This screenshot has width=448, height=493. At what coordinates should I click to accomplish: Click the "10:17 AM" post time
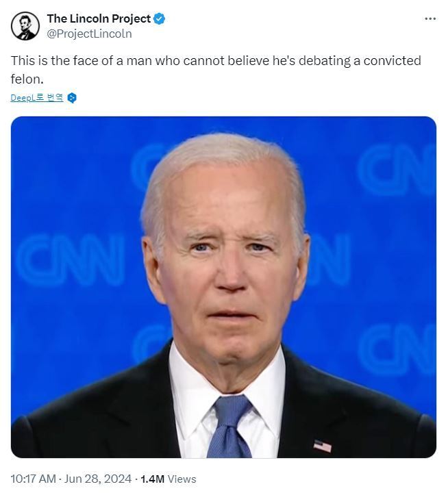click(33, 479)
